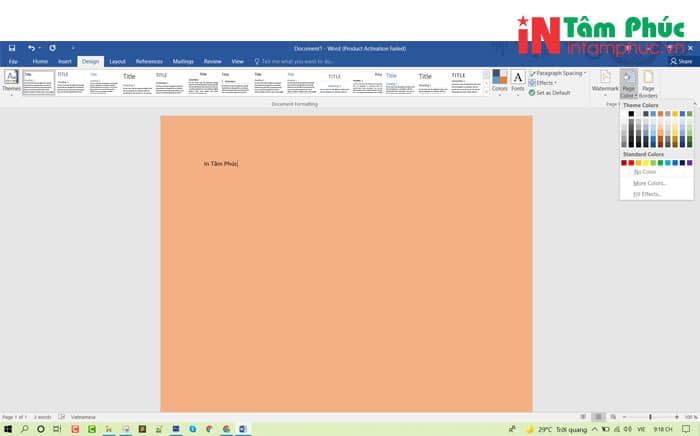Click the Word icon in the taskbar

click(x=243, y=428)
